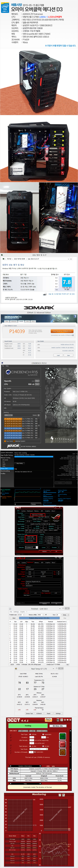The image size is (78, 868).
Task: Switch to GPU tab in OCCT system information
Action: tap(53, 766)
